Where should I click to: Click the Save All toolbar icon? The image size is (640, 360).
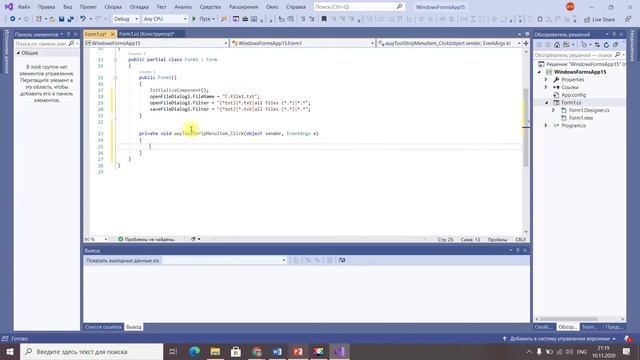point(71,19)
